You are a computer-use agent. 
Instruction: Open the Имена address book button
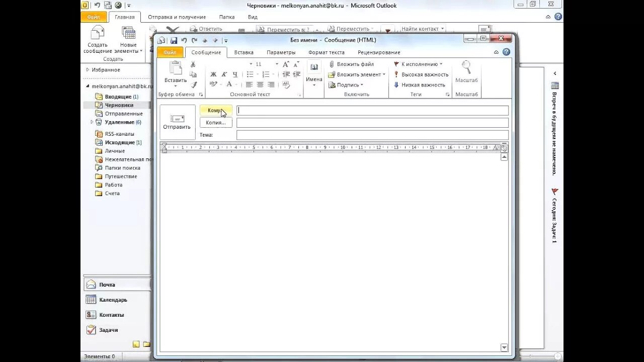coord(314,73)
